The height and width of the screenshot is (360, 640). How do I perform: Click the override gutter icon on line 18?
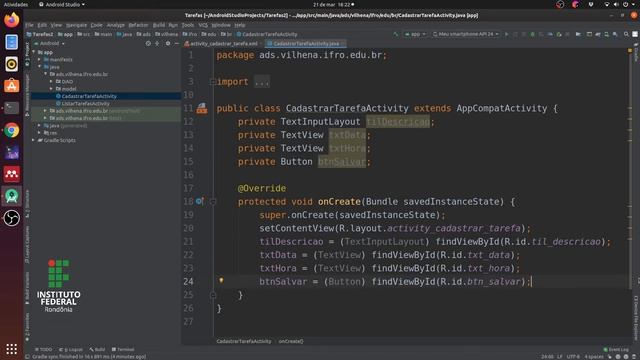(199, 201)
